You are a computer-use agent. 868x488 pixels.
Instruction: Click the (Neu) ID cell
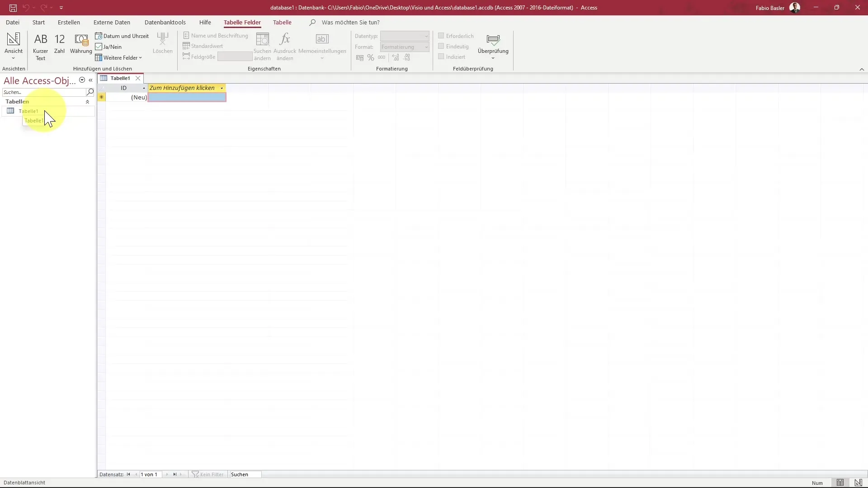(x=127, y=97)
